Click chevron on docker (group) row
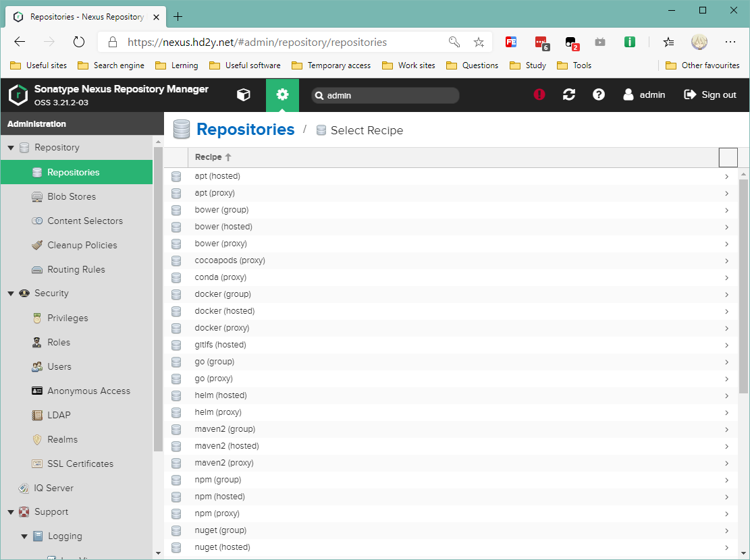Image resolution: width=750 pixels, height=560 pixels. [x=726, y=295]
